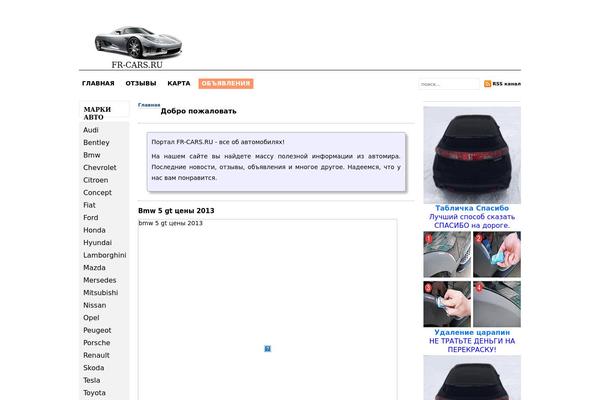The width and height of the screenshot is (600, 400).
Task: Select Porsche in car brands list
Action: click(96, 343)
